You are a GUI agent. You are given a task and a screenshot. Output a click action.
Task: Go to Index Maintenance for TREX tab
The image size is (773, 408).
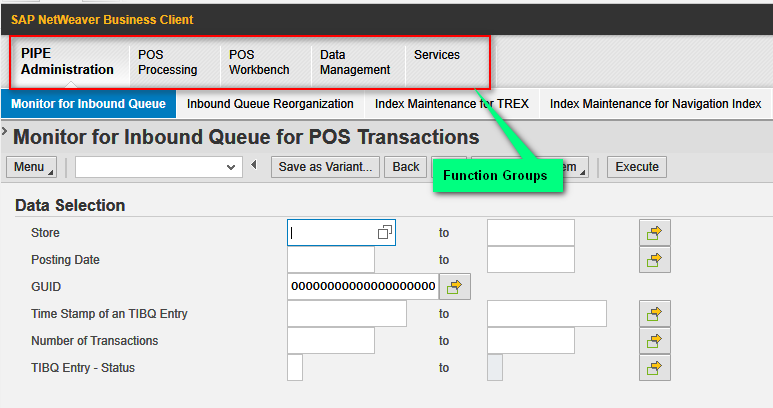(x=451, y=104)
